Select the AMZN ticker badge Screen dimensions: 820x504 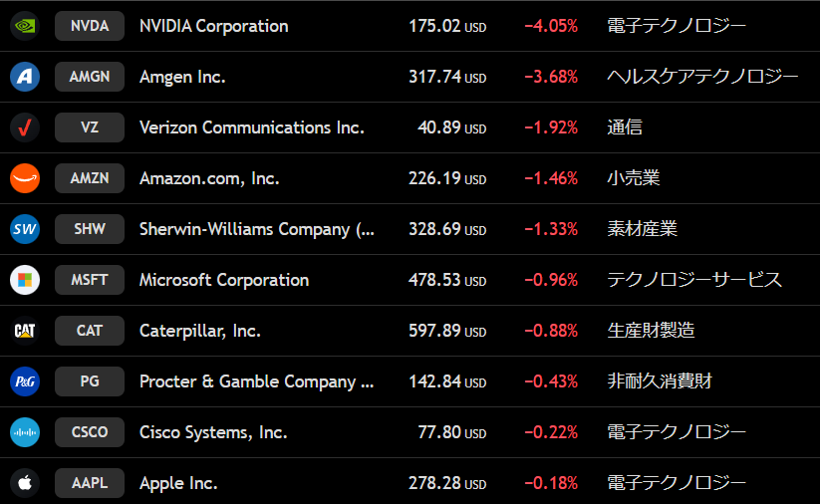(x=90, y=178)
